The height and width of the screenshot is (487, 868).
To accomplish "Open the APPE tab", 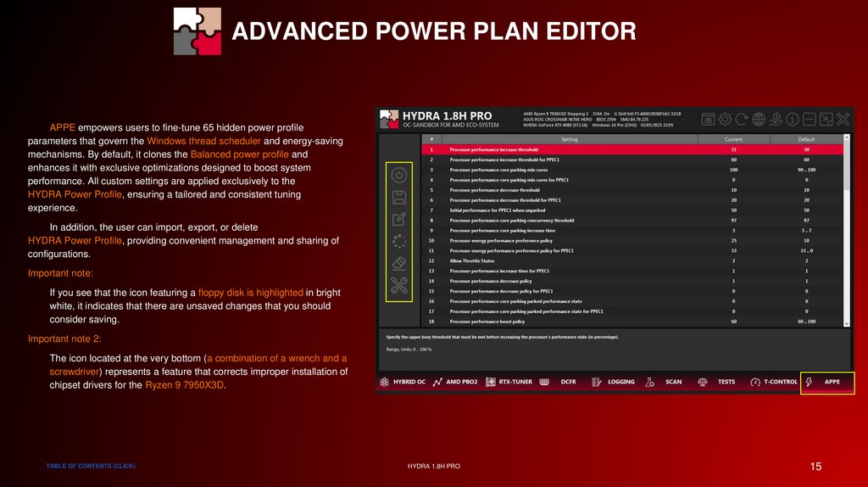I will [827, 383].
